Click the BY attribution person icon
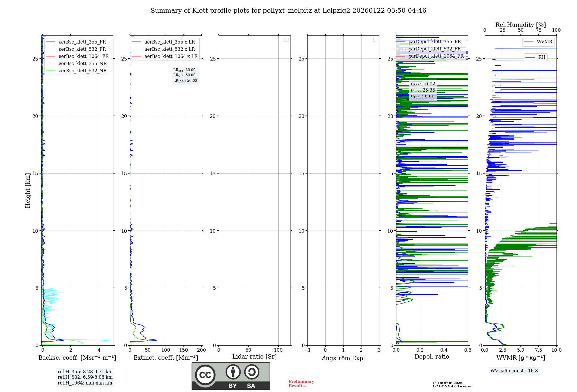Image resolution: width=577 pixels, height=392 pixels. (x=233, y=372)
